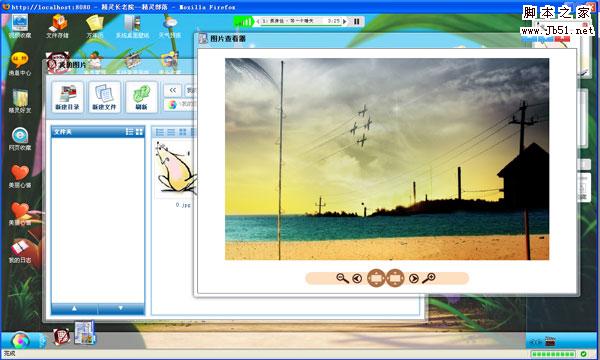Click the zoom out magnifier in image viewer
The image size is (600, 360).
(x=342, y=278)
